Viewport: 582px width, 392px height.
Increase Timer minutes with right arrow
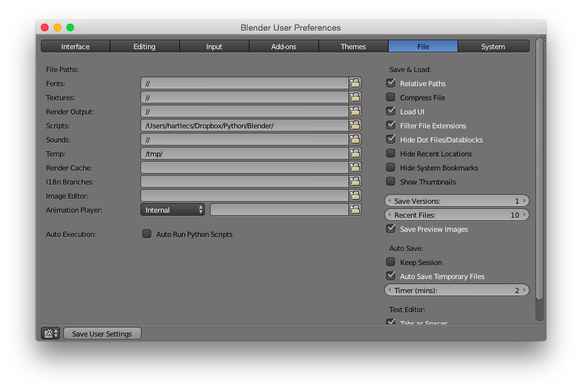pos(524,290)
